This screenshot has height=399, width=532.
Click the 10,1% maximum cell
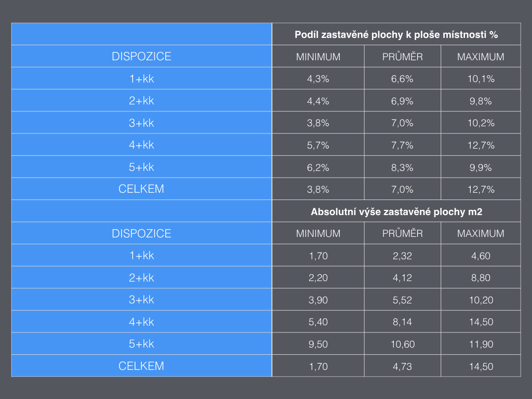point(481,79)
